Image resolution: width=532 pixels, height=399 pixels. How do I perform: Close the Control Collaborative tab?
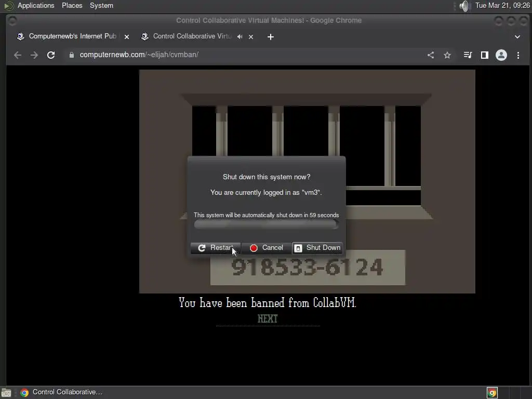[251, 37]
